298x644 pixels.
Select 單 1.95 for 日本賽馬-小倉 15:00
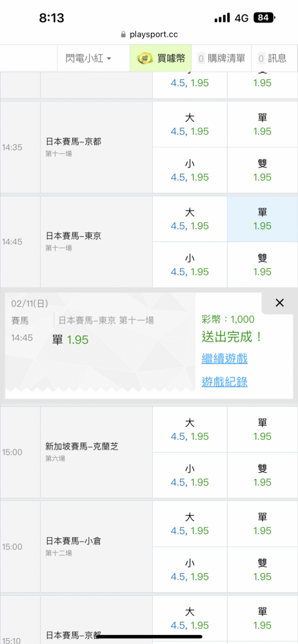click(x=262, y=524)
